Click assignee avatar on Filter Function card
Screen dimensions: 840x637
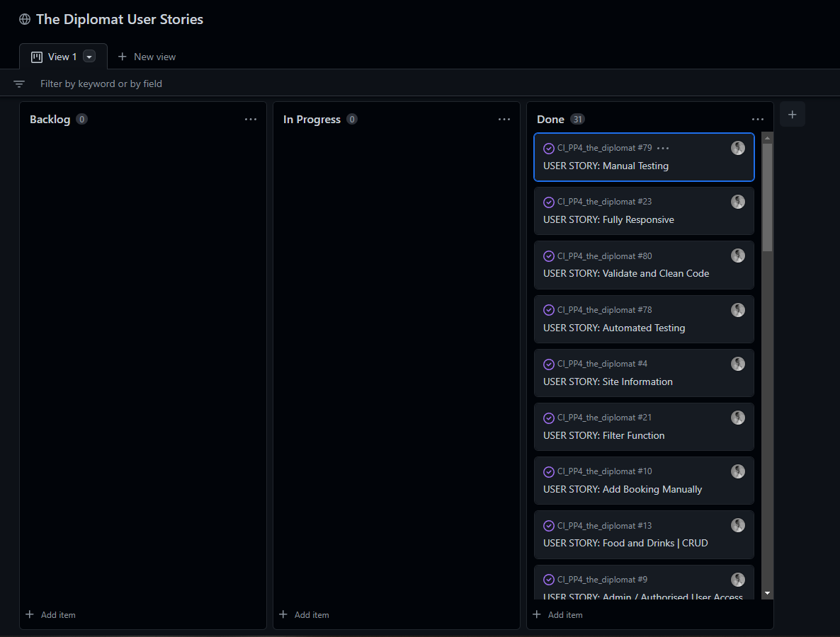[x=738, y=418]
